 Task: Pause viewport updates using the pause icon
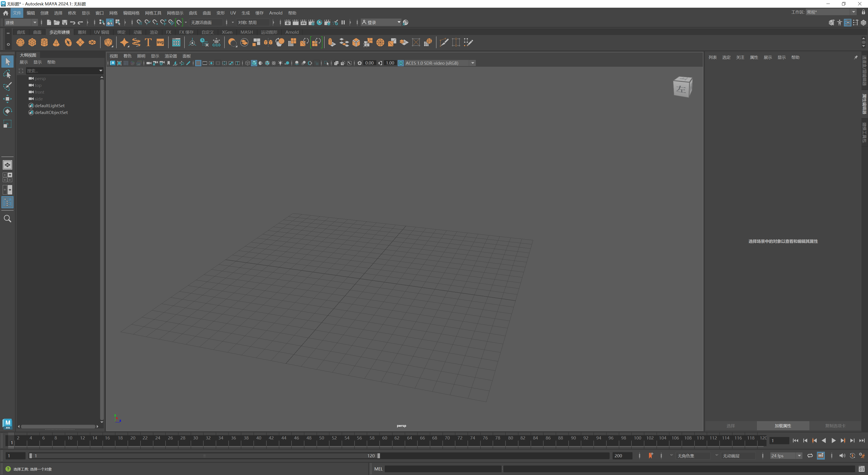(x=343, y=22)
